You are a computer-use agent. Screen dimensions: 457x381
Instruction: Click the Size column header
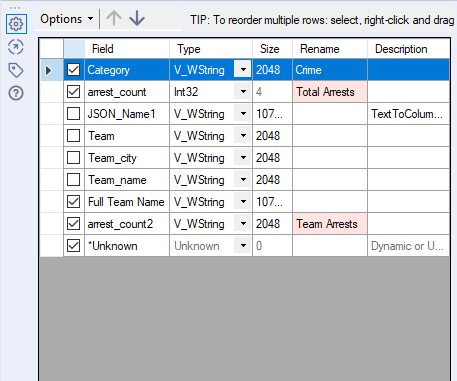tap(272, 49)
